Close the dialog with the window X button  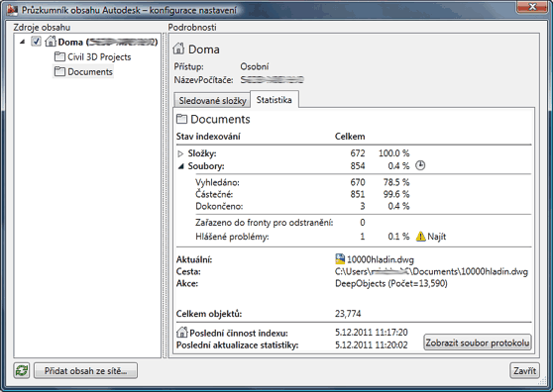[533, 7]
